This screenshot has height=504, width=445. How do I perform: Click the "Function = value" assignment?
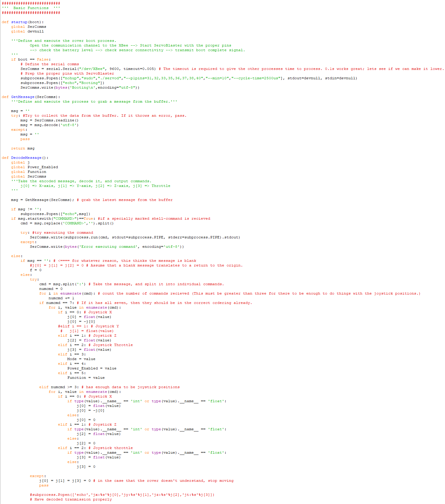point(86,378)
